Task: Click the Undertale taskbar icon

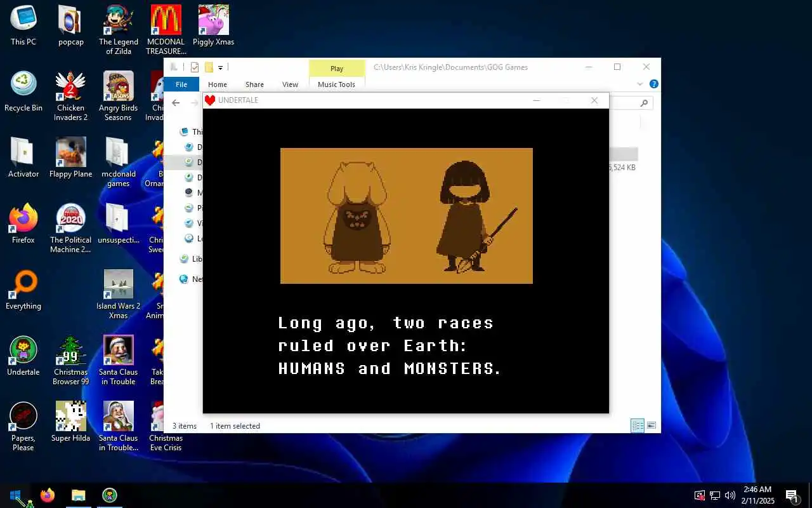Action: click(x=110, y=495)
